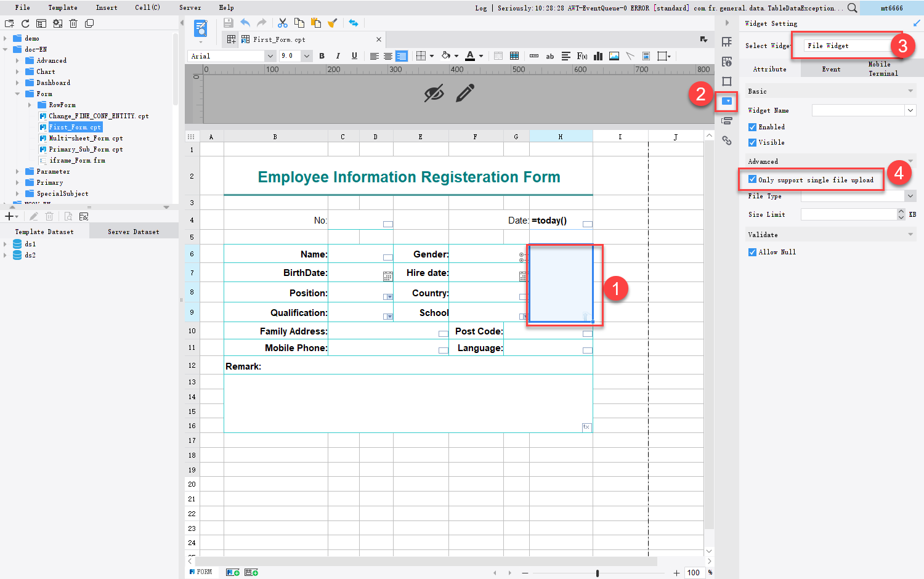Insert a formula using the F(x) icon

pyautogui.click(x=582, y=56)
